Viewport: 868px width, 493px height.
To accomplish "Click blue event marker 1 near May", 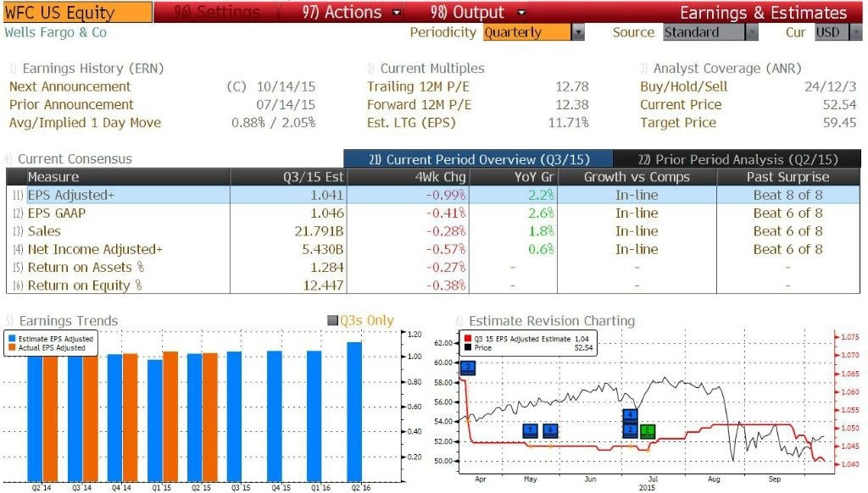I will click(x=531, y=430).
